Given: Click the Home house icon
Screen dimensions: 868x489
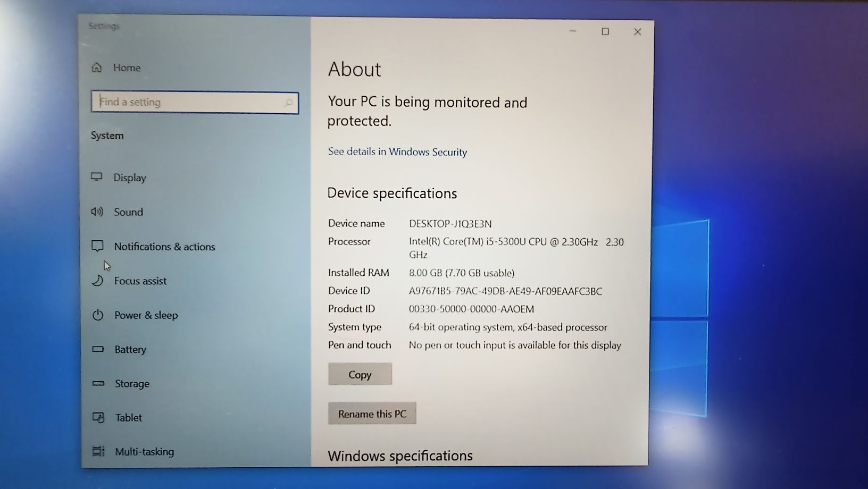Looking at the screenshot, I should (x=97, y=67).
